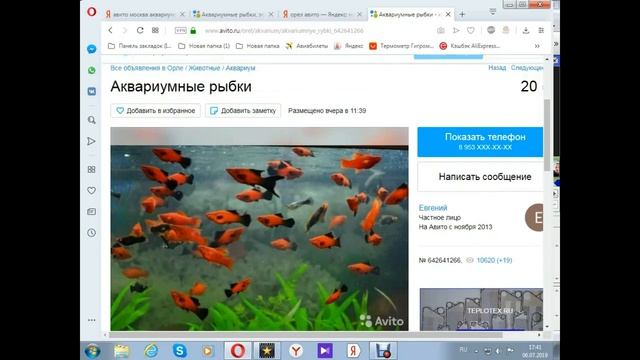Close the active Аквариумные рыбки tab
Image resolution: width=640 pixels, height=360 pixels.
[x=448, y=14]
